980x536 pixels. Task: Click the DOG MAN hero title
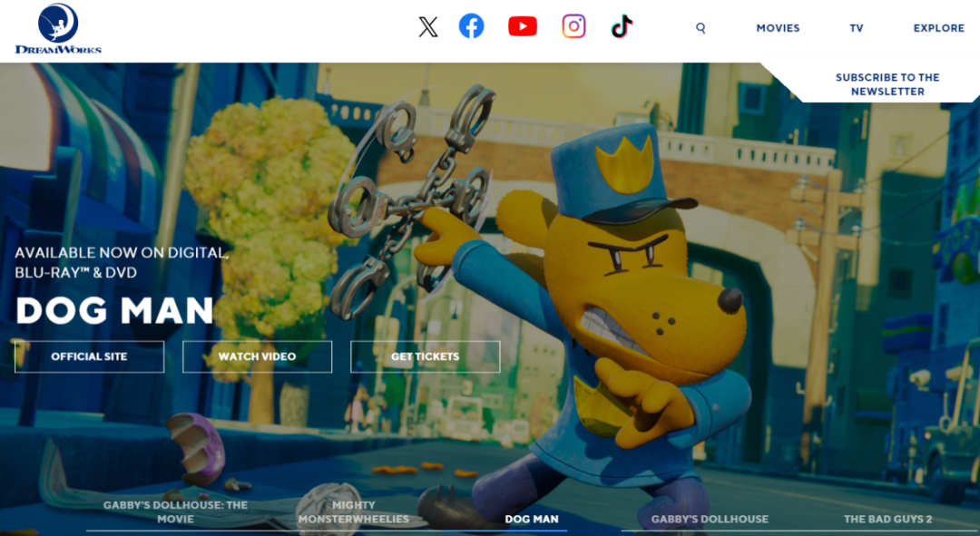[x=114, y=310]
